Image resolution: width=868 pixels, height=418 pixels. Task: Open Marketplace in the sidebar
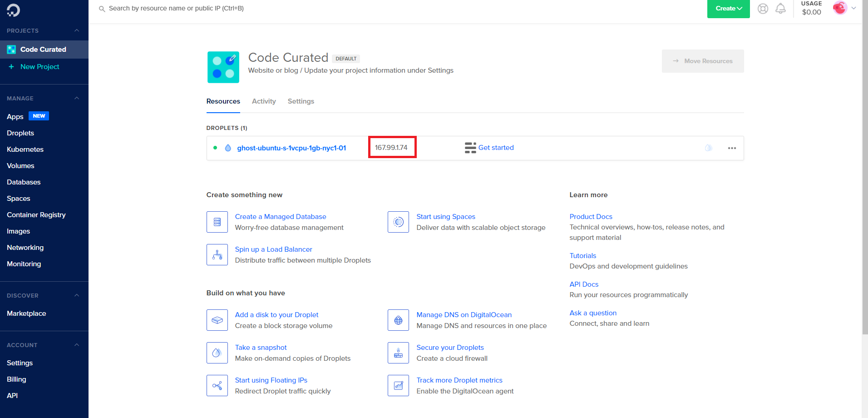pos(26,313)
